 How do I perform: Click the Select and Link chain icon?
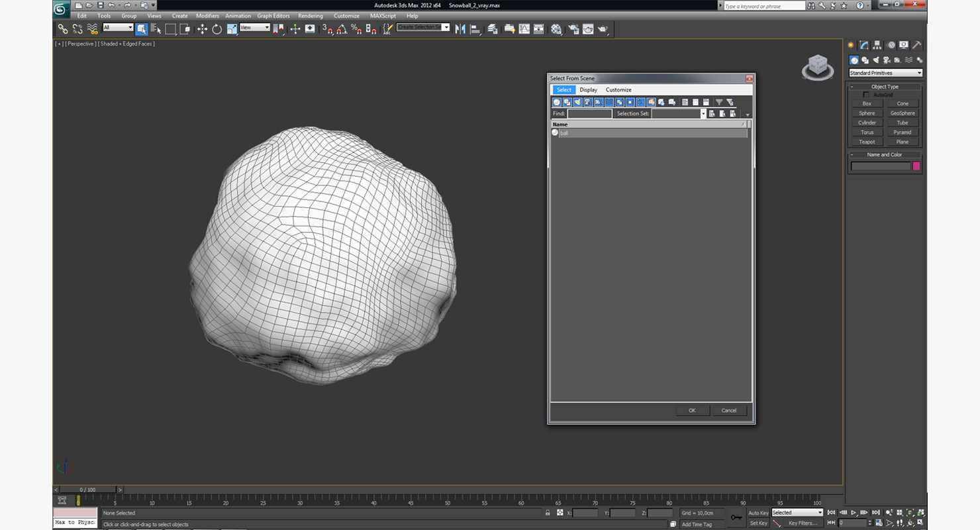coord(62,29)
